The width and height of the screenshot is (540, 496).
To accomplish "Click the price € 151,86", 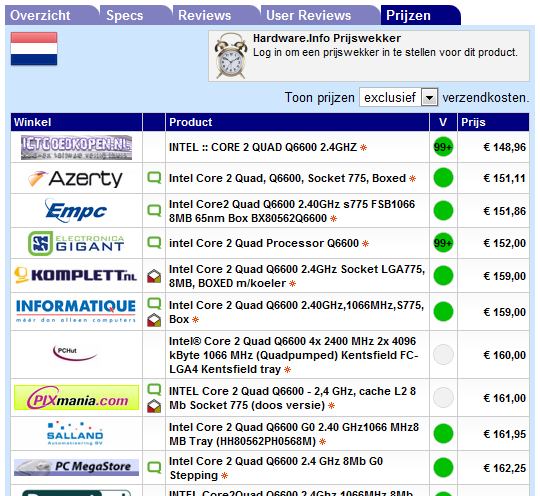I will [504, 211].
